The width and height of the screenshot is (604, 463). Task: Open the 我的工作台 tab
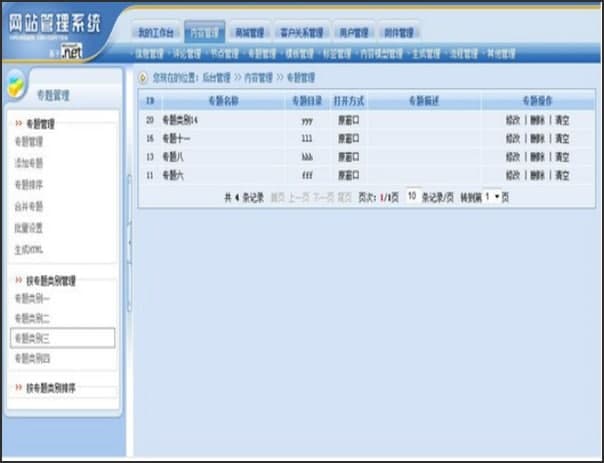pyautogui.click(x=156, y=32)
